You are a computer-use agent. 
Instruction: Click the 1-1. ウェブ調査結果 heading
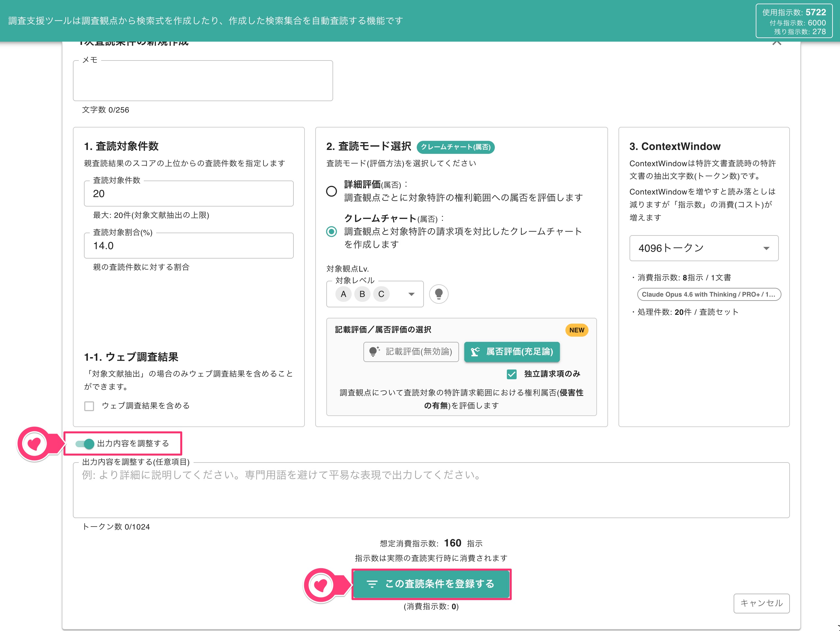tap(131, 357)
